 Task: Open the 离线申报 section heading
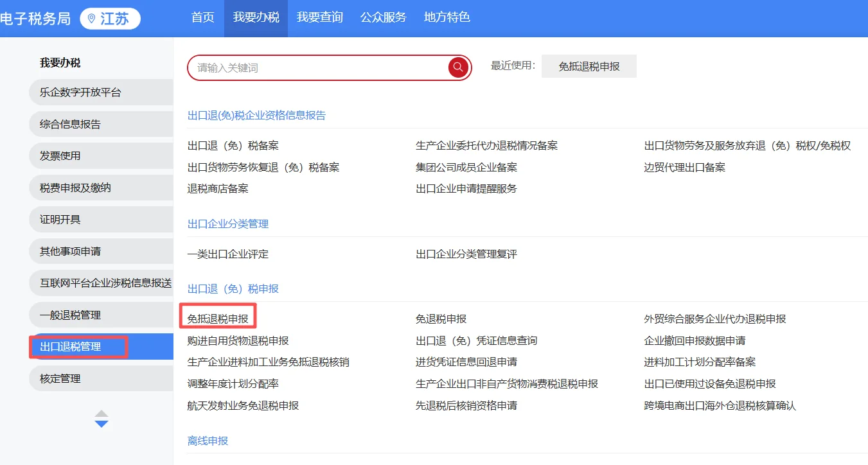(x=206, y=441)
